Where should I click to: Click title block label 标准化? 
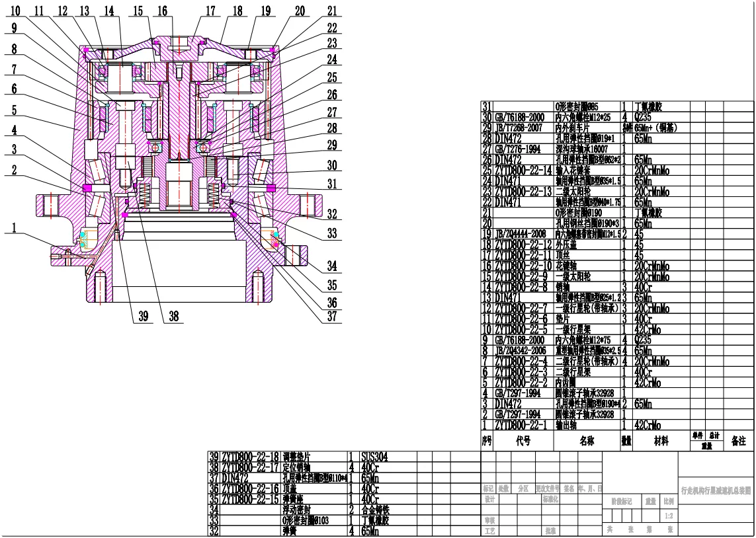(550, 500)
